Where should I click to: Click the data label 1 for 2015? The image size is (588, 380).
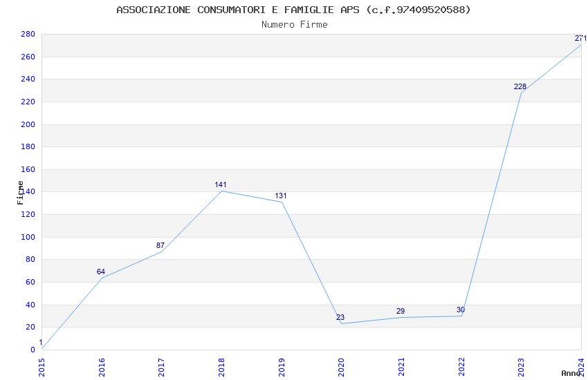41,342
